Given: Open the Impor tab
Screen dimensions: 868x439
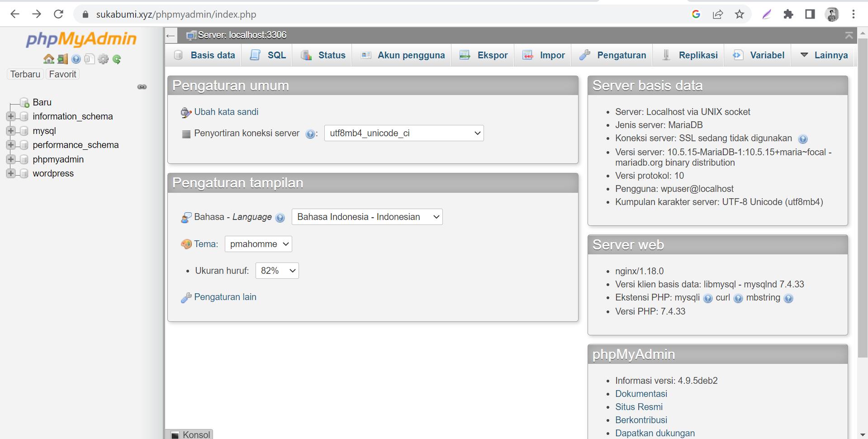Looking at the screenshot, I should 543,55.
